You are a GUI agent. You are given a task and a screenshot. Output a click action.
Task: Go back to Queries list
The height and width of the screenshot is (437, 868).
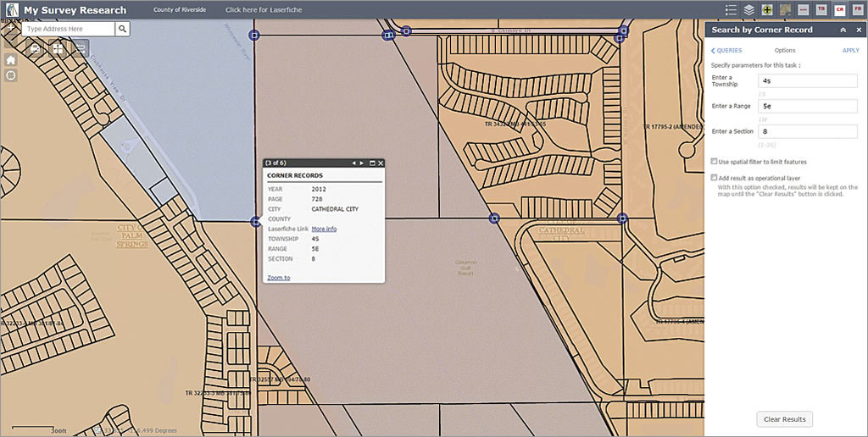point(726,51)
